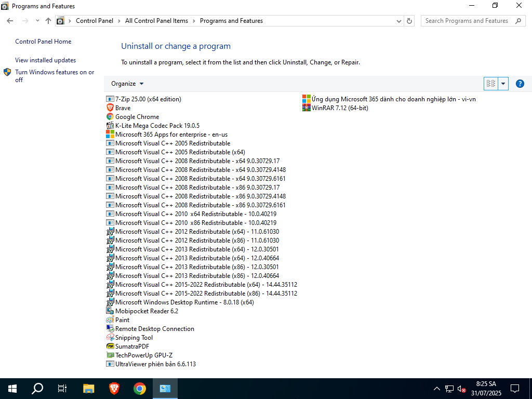Click the Search Programs and Features box
Viewport: 532px width, 399px height.
[x=467, y=21]
